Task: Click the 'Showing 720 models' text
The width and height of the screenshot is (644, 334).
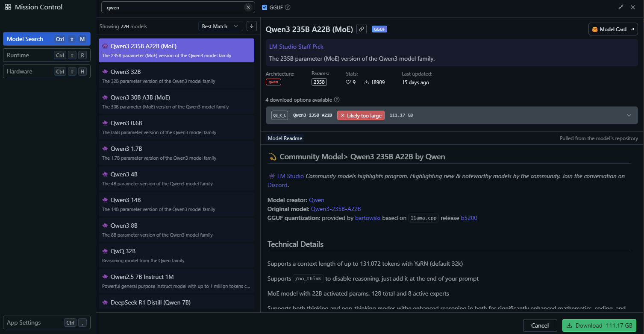Action: [x=123, y=26]
